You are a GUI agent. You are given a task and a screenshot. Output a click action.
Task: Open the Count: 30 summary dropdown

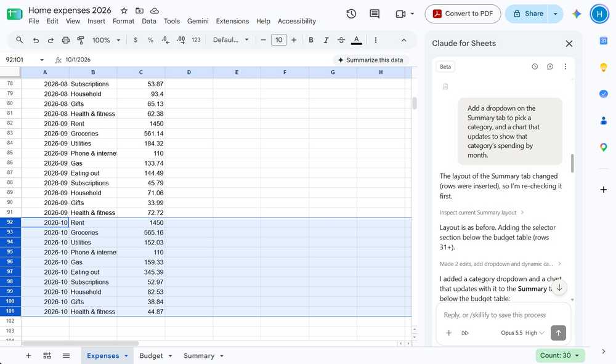[x=560, y=355]
